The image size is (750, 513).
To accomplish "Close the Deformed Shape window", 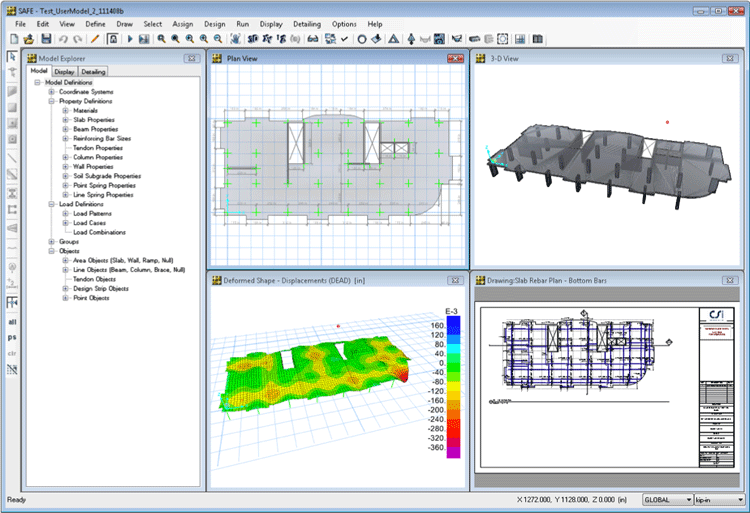I will pyautogui.click(x=455, y=281).
